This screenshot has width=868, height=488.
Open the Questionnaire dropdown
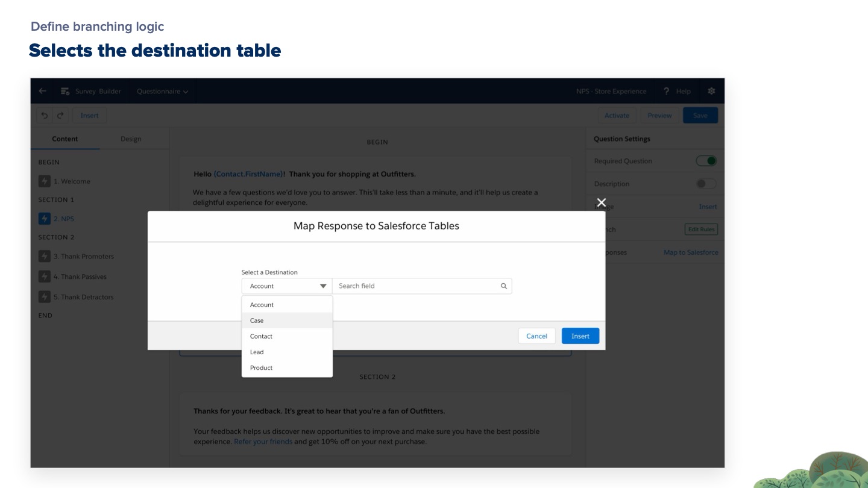163,92
